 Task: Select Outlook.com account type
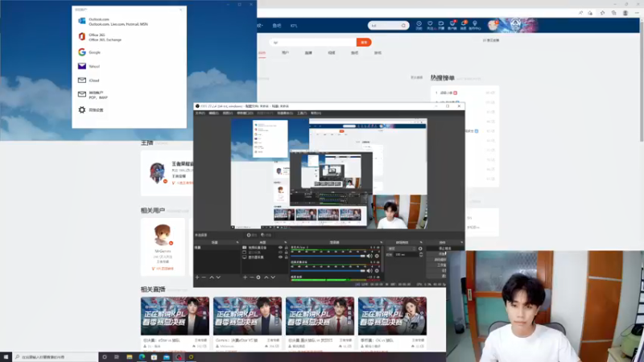pyautogui.click(x=129, y=22)
